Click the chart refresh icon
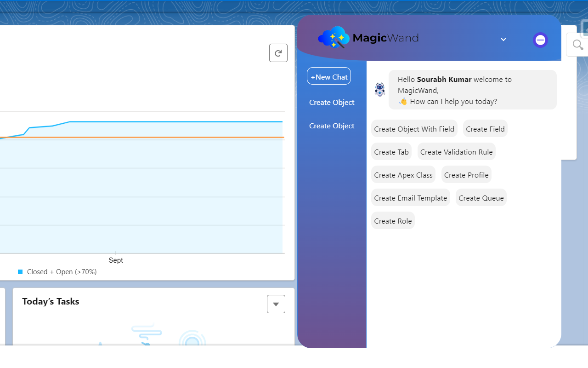Viewport: 588px width, 368px height. [278, 53]
